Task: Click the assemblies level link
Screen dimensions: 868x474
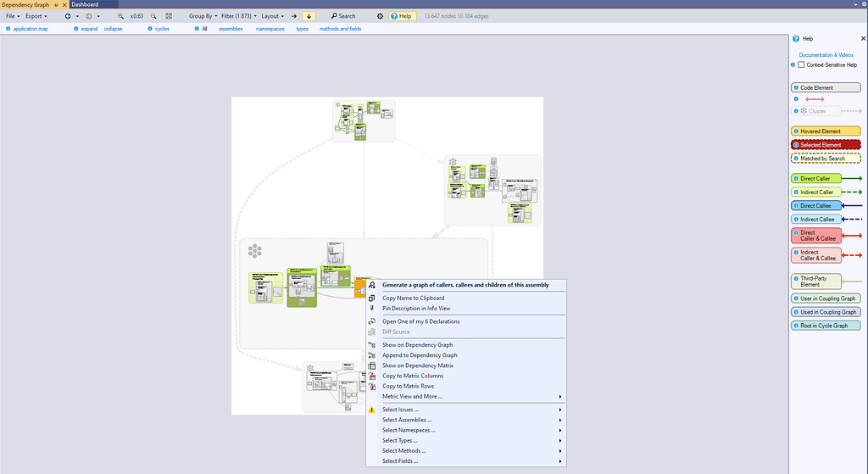Action: click(x=231, y=29)
